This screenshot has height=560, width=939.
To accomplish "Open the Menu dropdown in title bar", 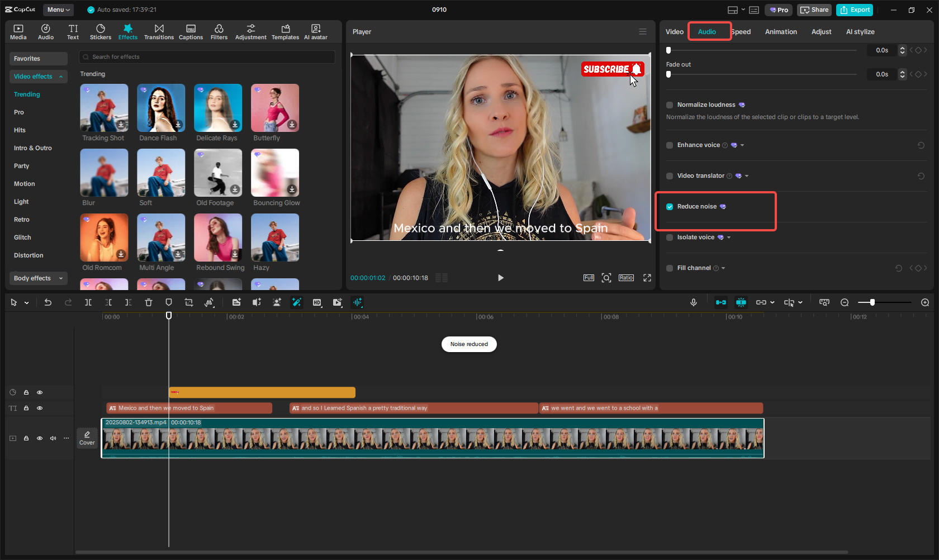I will (58, 10).
